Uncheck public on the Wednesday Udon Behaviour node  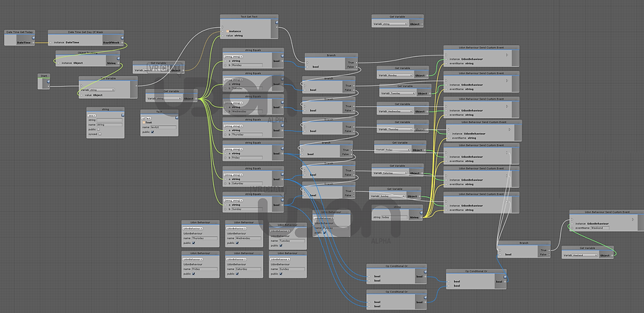click(237, 243)
